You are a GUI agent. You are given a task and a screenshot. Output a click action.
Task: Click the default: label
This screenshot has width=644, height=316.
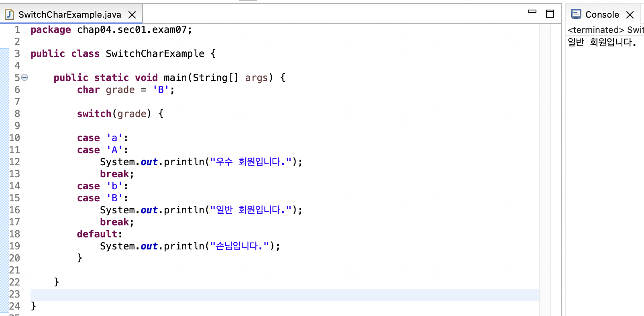[x=100, y=234]
